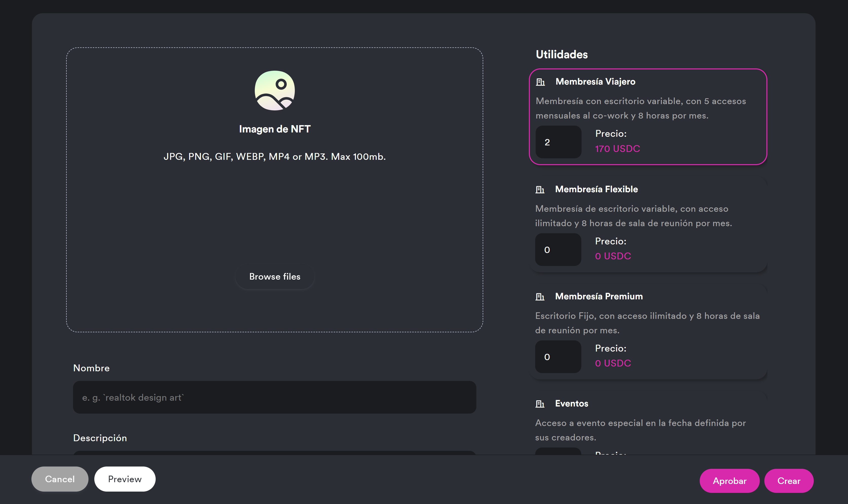This screenshot has height=504, width=848.
Task: Focus the Membresía Premium quantity field
Action: [558, 357]
